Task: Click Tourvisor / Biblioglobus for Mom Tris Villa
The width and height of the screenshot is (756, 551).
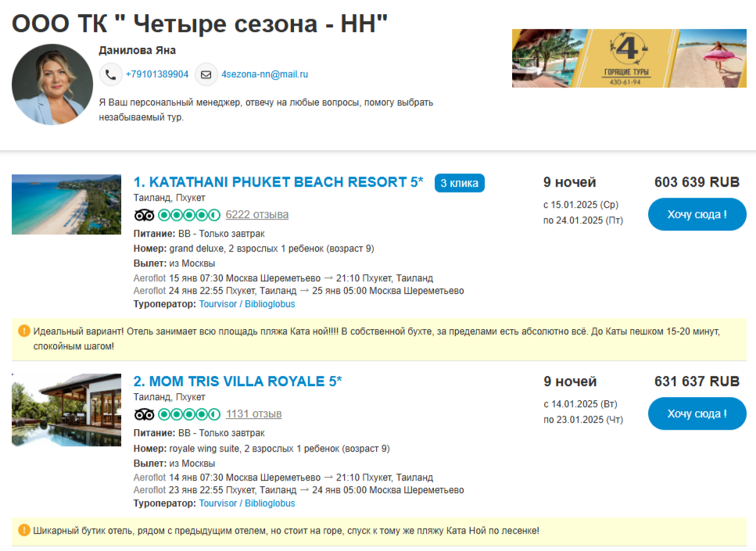Action: coord(247,503)
